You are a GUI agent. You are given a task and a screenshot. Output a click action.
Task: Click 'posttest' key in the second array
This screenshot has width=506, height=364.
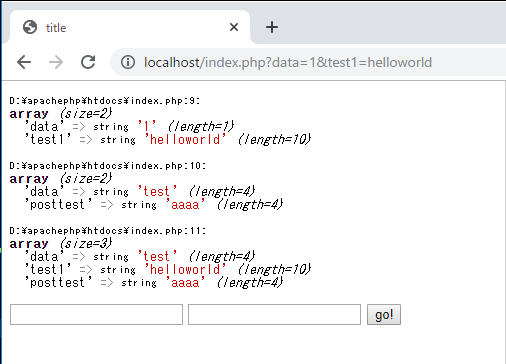pyautogui.click(x=59, y=205)
